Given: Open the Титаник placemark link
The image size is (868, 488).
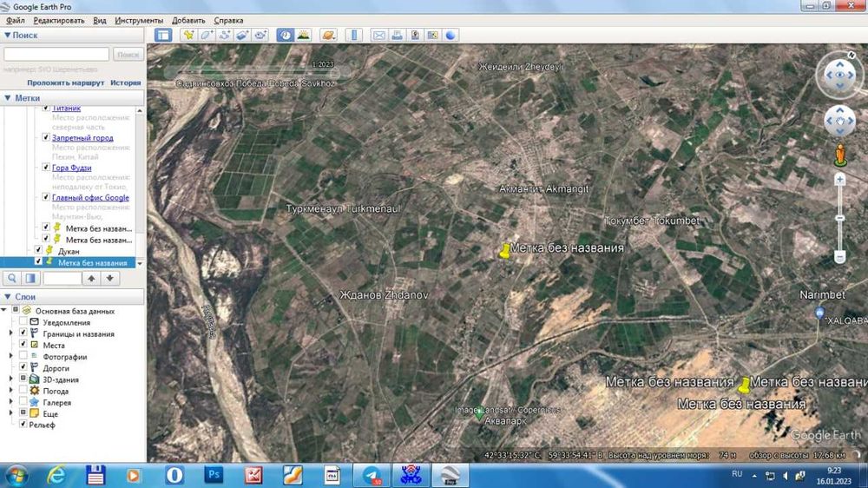Looking at the screenshot, I should 67,108.
